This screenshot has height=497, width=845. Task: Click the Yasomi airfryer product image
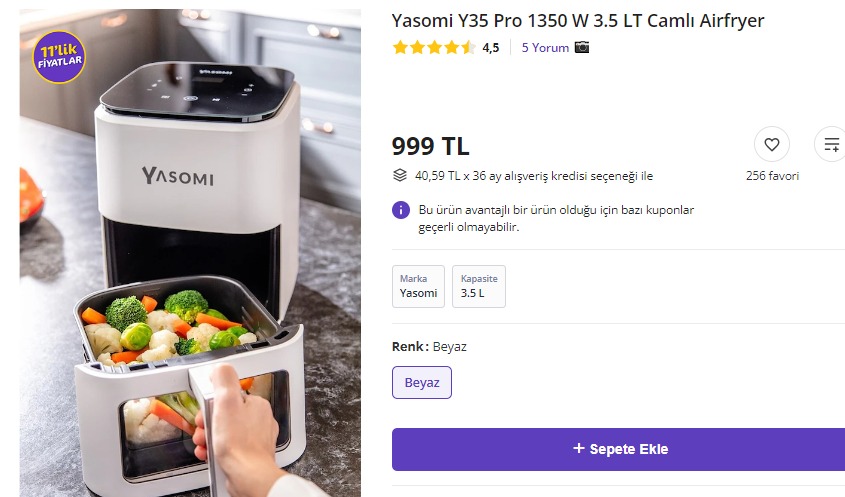pyautogui.click(x=190, y=253)
